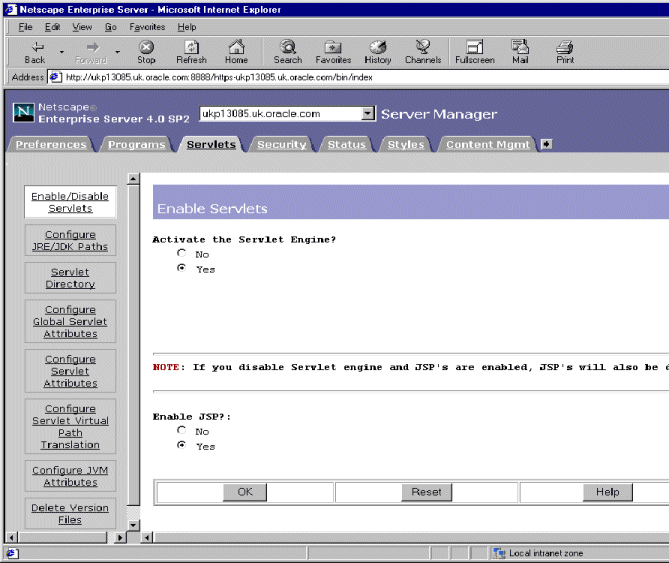The width and height of the screenshot is (669, 563).
Task: Open the Back button history arrow
Action: click(x=62, y=52)
